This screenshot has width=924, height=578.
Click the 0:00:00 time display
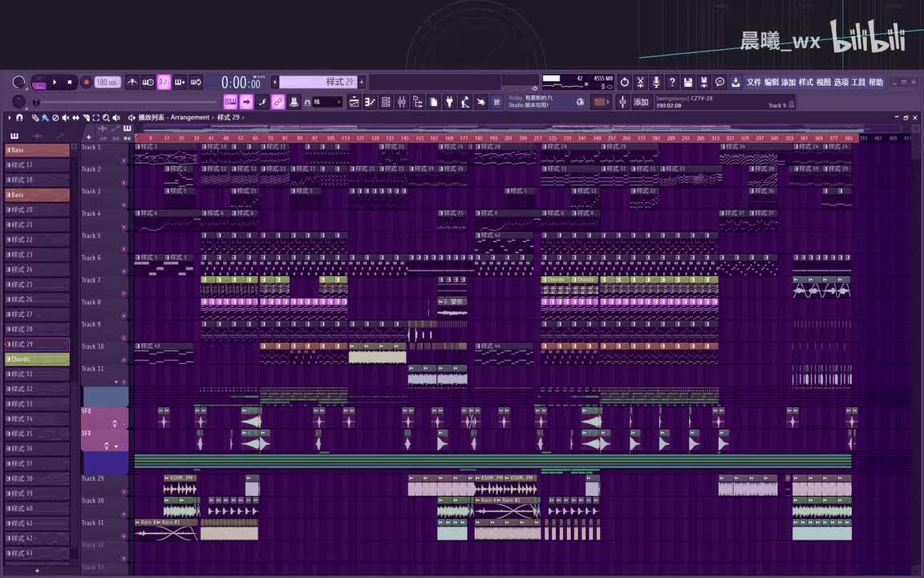click(241, 83)
